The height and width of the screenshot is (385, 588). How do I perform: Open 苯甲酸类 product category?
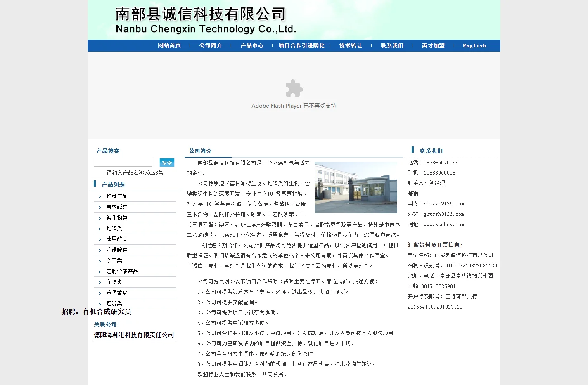(x=117, y=239)
